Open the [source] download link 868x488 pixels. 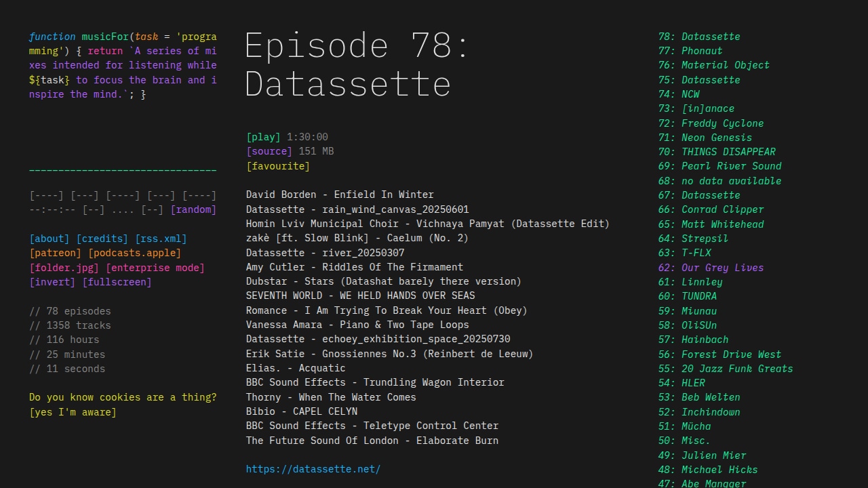[269, 151]
